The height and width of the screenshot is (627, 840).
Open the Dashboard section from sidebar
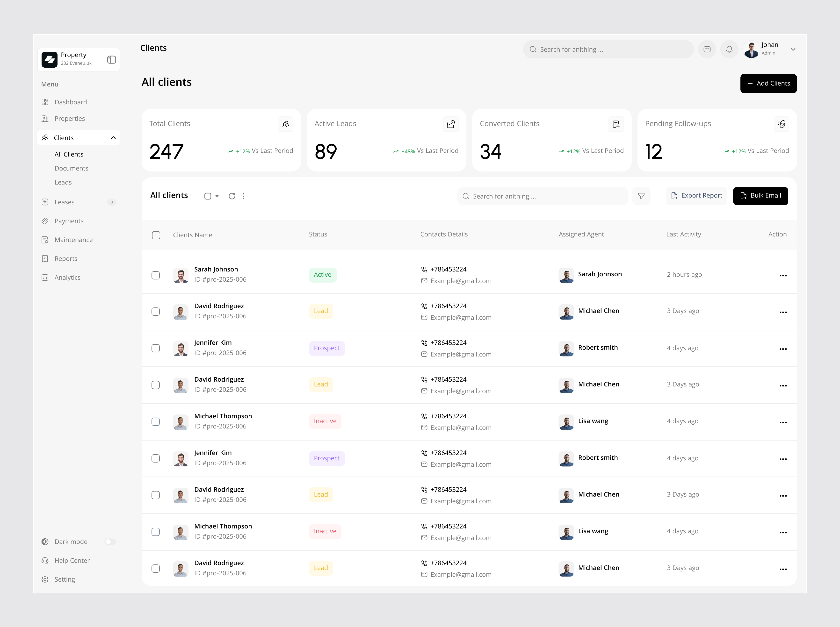[x=71, y=102]
